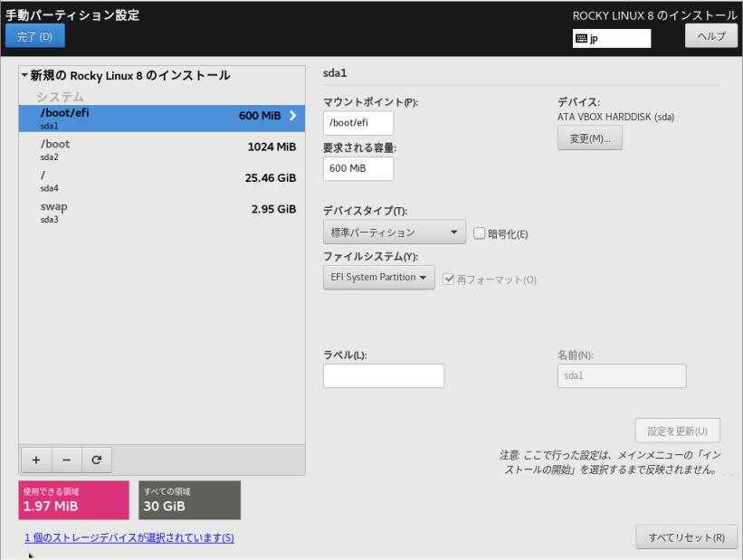
Task: Click the 1024 MiB size value
Action: tap(272, 147)
